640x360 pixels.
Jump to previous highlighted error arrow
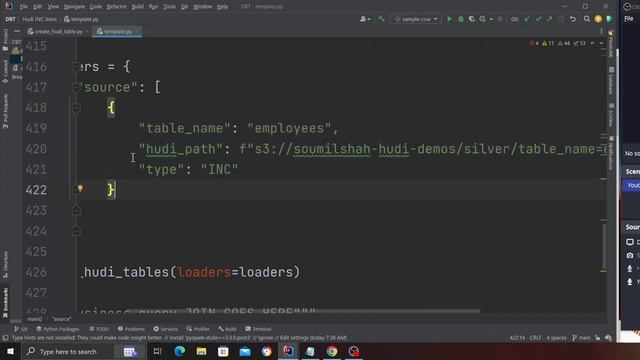click(592, 43)
